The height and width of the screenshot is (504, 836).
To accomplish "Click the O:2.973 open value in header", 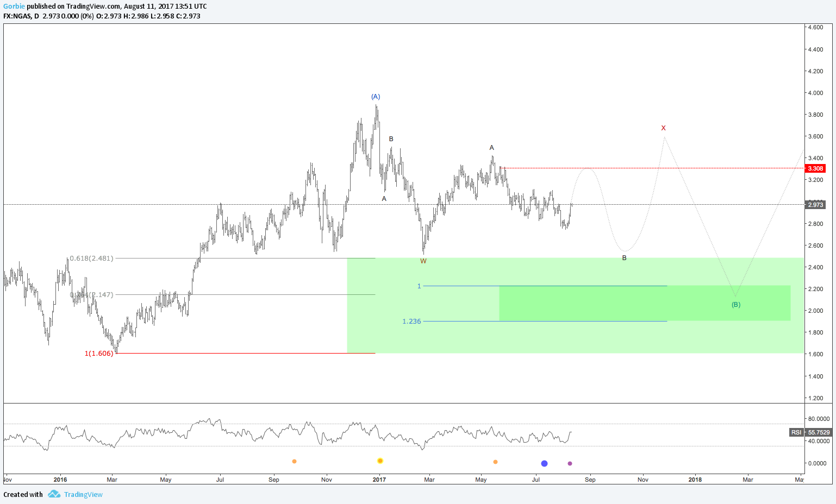I will (x=109, y=16).
